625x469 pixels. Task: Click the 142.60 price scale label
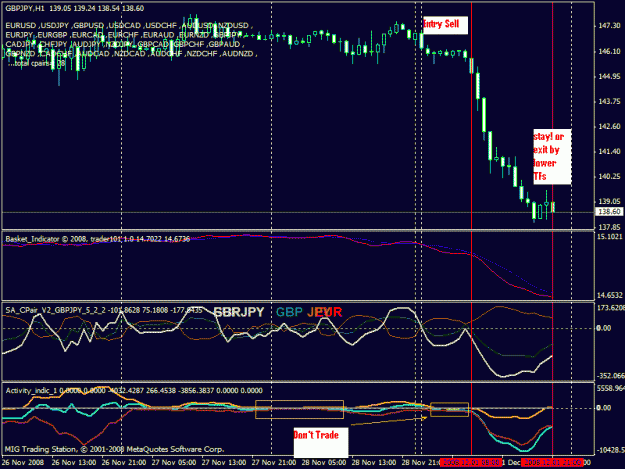(609, 127)
